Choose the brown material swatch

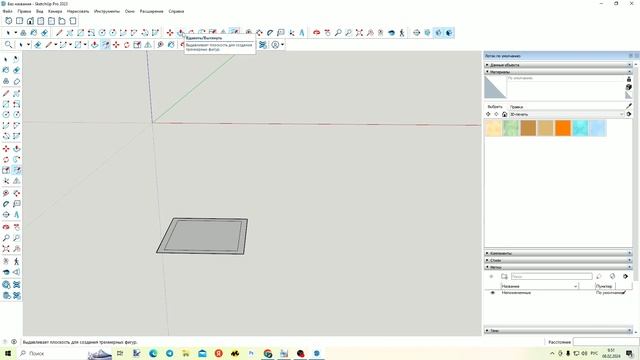pos(528,128)
